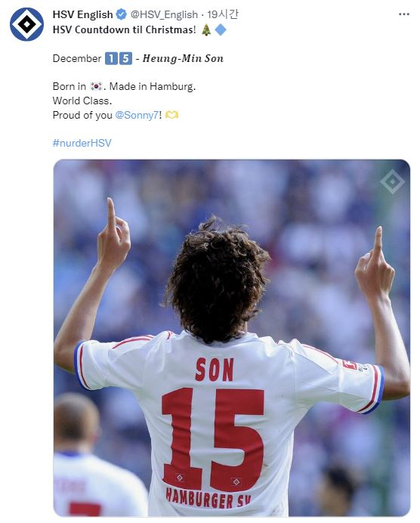The width and height of the screenshot is (420, 523).
Task: Click the HSV English display name
Action: click(83, 14)
